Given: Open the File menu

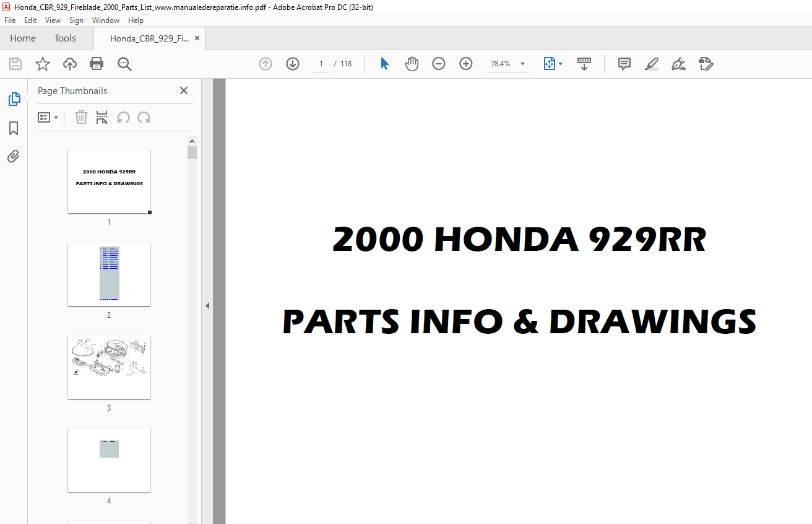Looking at the screenshot, I should 10,20.
